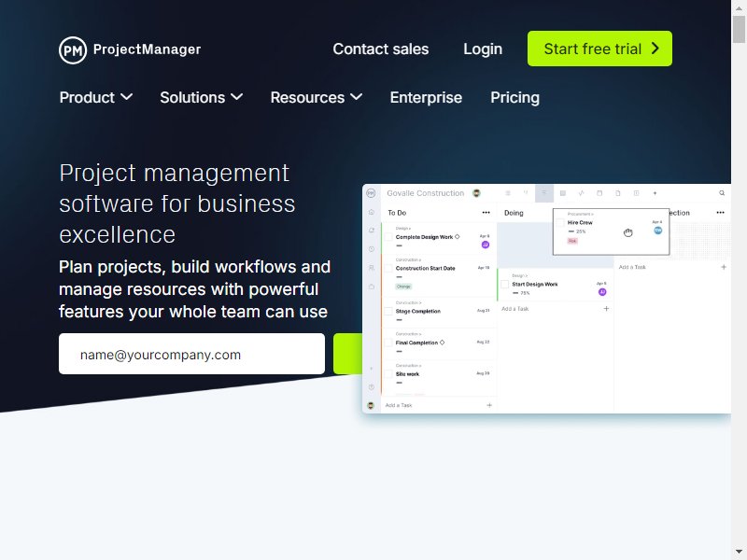Click the plus icon in app toolbar
Screen dimensions: 747x560
tap(655, 193)
